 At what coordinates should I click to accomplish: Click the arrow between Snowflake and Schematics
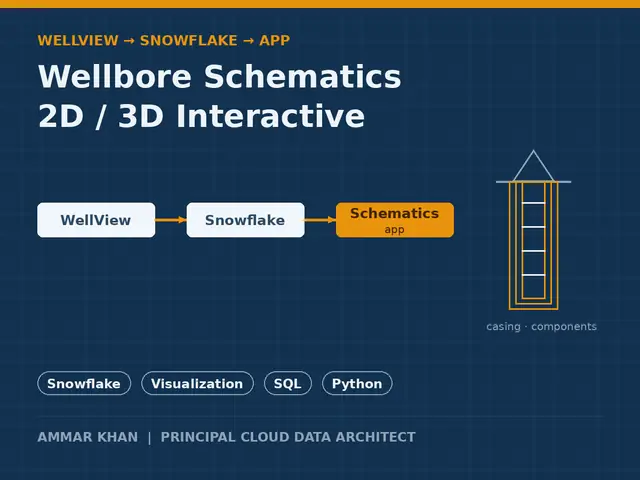coord(320,220)
